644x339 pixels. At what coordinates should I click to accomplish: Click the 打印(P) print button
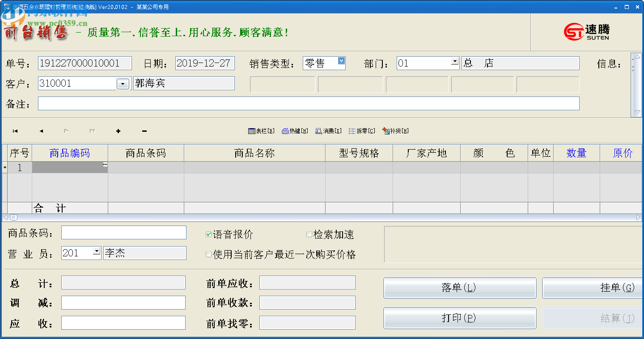459,318
